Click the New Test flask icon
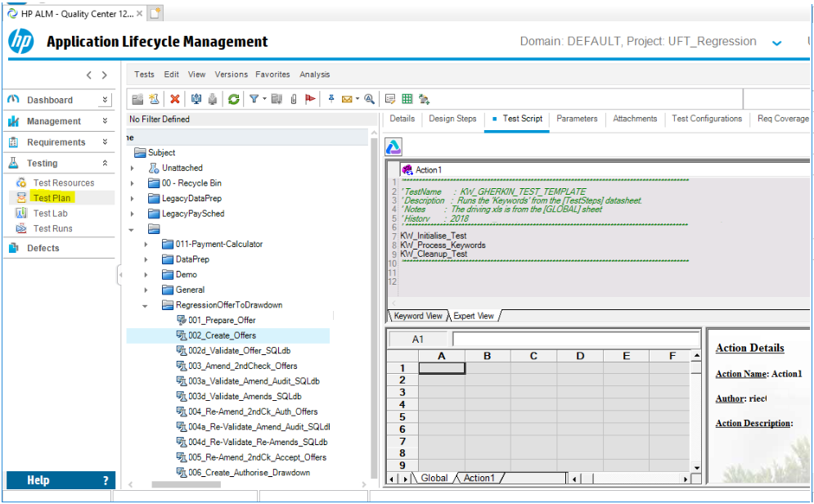Screen dimensions: 814x504 pos(154,99)
